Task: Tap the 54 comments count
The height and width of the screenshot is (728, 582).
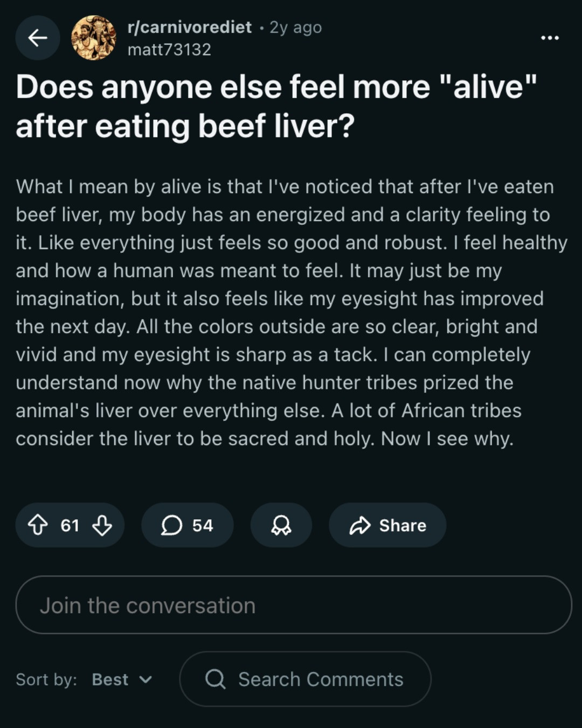Action: coord(203,525)
